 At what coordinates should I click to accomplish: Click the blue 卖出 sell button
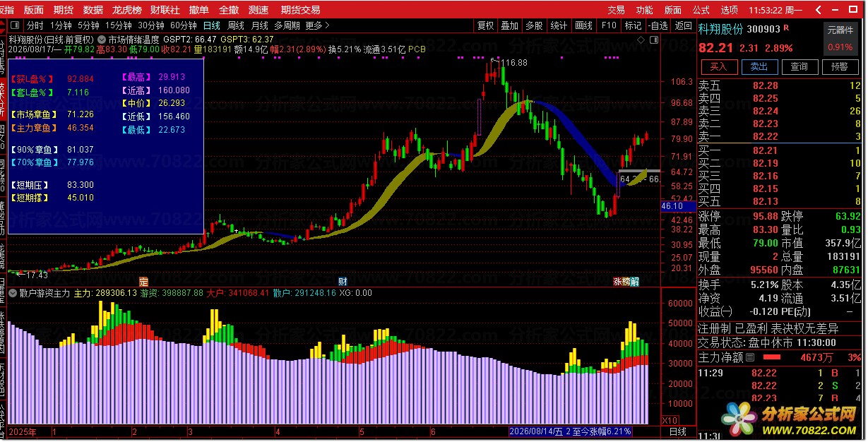[759, 66]
